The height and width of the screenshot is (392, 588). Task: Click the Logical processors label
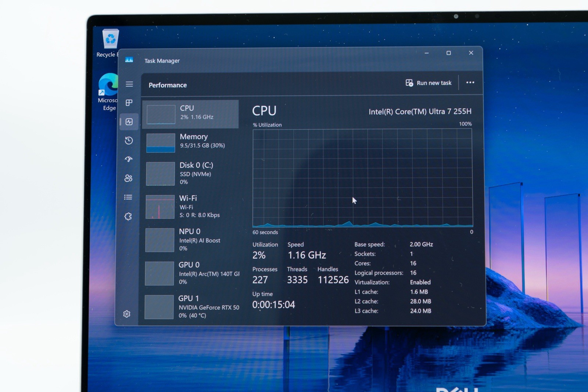point(379,273)
